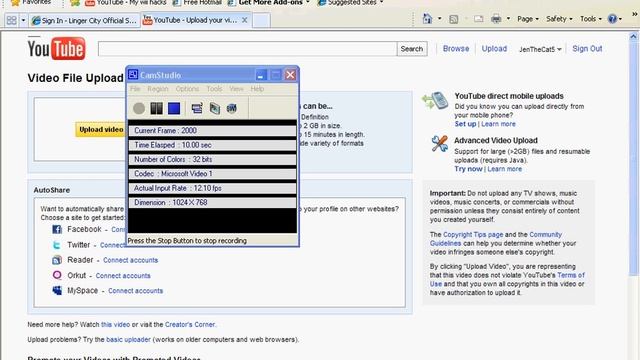Minimize the CamStudio window
The width and height of the screenshot is (640, 360).
click(261, 75)
